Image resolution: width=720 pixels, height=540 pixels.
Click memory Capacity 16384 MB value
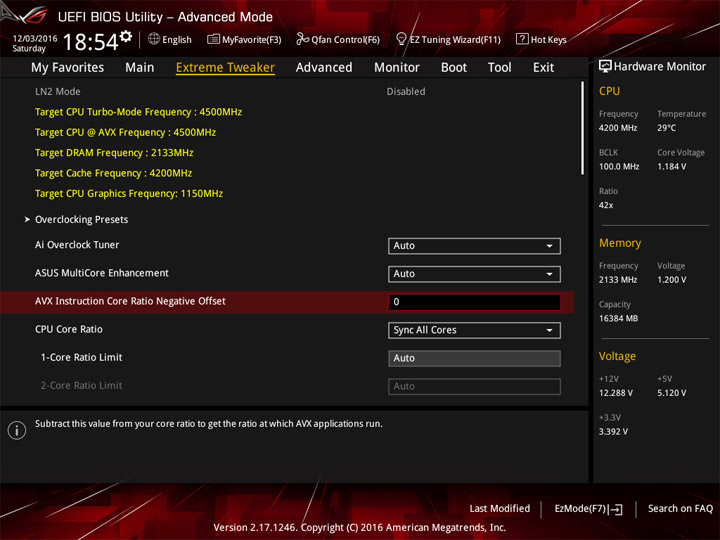click(618, 318)
